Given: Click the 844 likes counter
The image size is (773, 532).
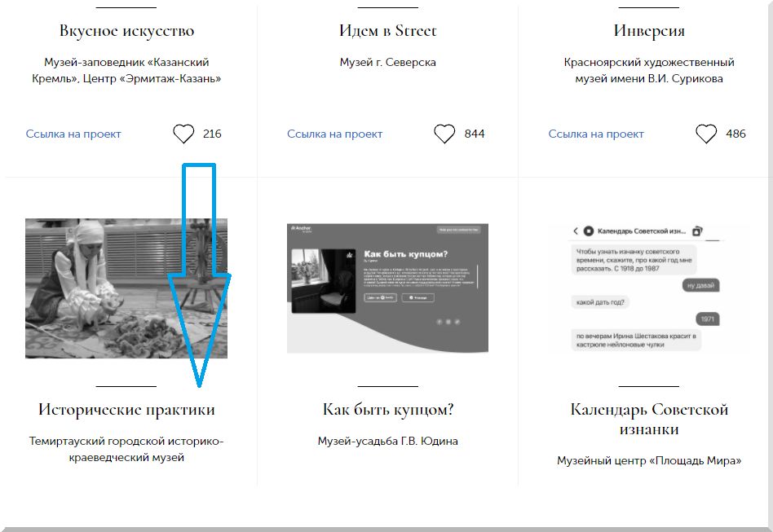Looking at the screenshot, I should tap(475, 134).
